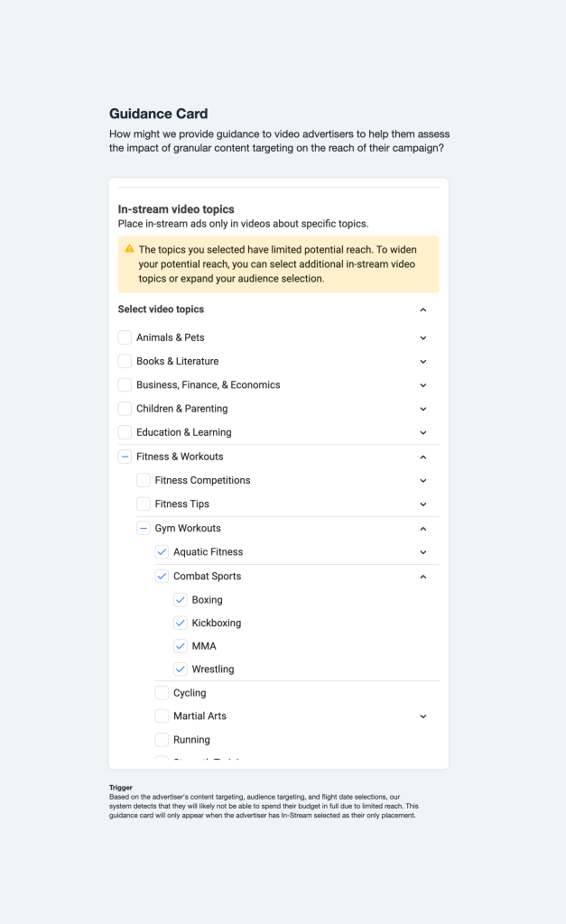
Task: Expand the Martial Arts chevron
Action: (422, 716)
